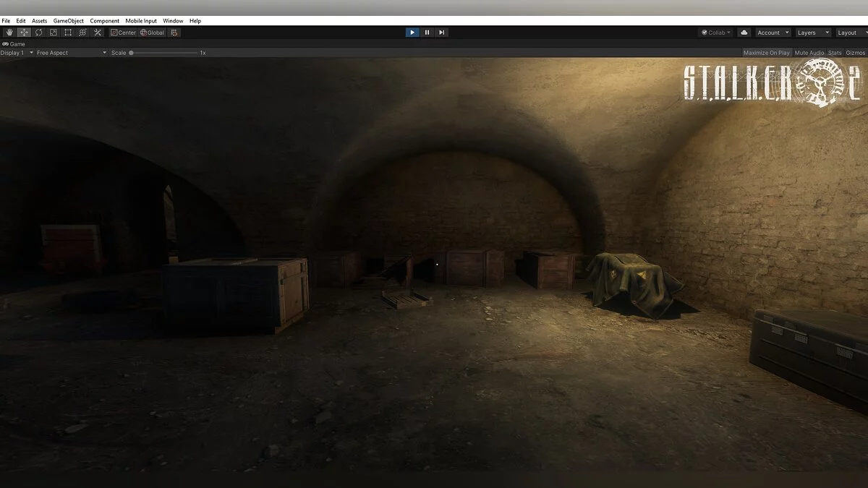Open Unity cloud services
868x488 pixels.
point(744,33)
